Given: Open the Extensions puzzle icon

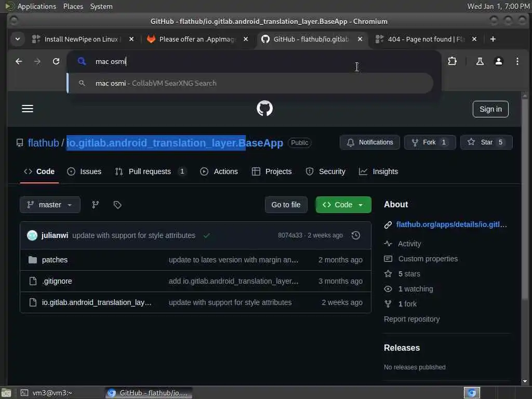Looking at the screenshot, I should [453, 61].
